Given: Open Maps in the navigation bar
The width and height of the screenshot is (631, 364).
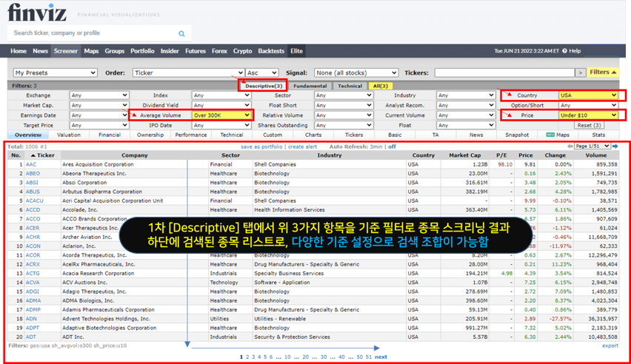Looking at the screenshot, I should pos(91,51).
